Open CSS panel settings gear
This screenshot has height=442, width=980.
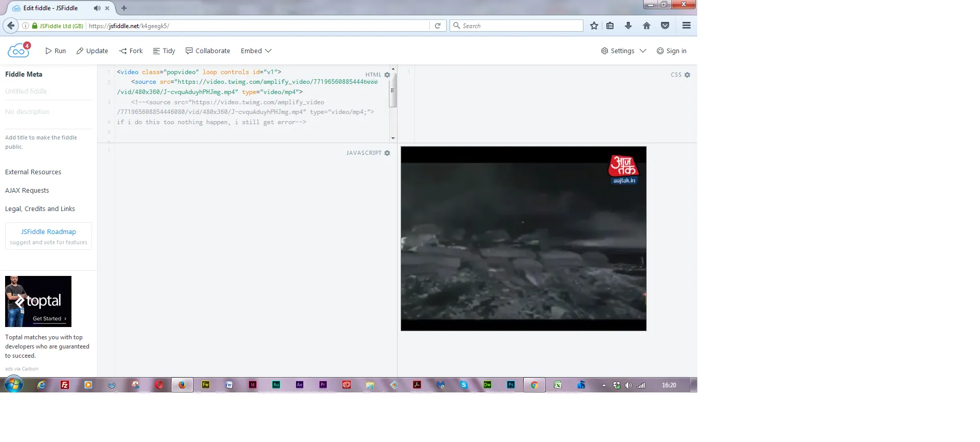(x=687, y=75)
